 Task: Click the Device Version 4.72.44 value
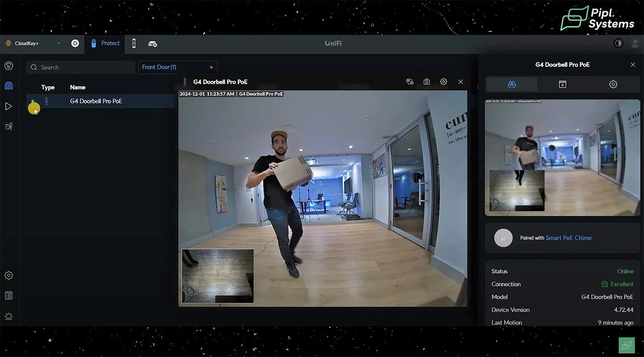(x=624, y=310)
